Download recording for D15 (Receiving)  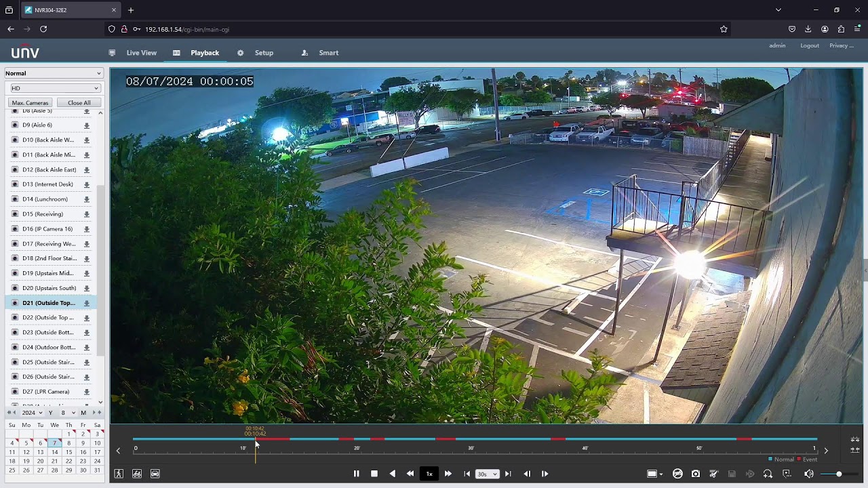[87, 214]
